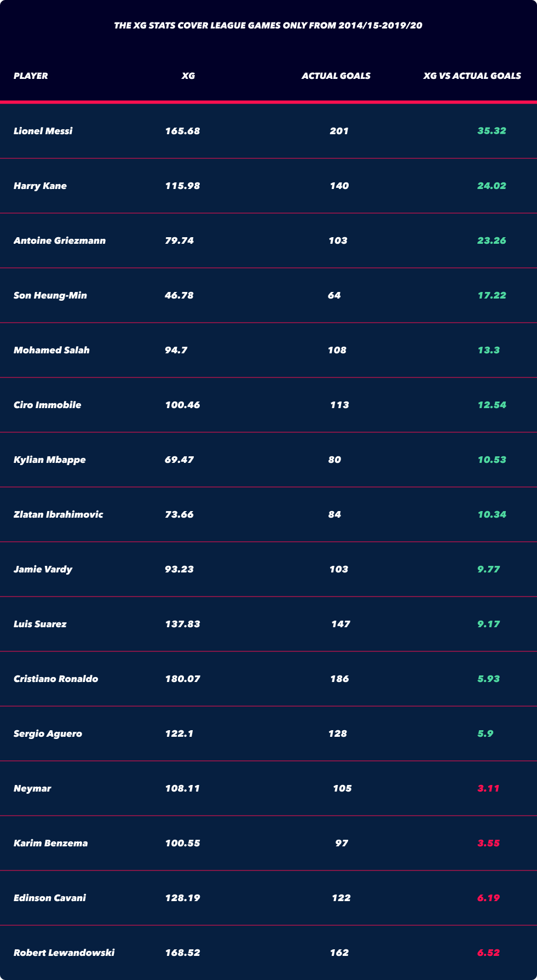Click the Ciro Immobile row name
537x980 pixels.
47,405
